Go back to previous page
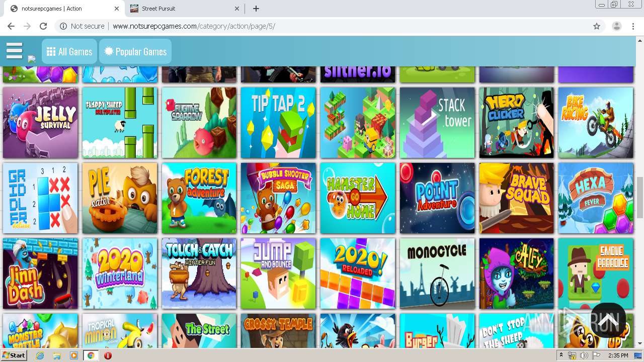Image resolution: width=644 pixels, height=362 pixels. pos(11,26)
